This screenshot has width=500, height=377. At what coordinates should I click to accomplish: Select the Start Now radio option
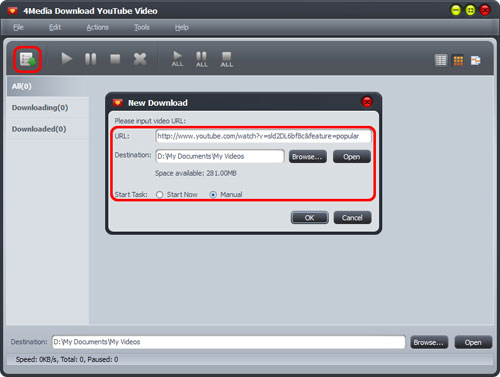click(x=160, y=195)
